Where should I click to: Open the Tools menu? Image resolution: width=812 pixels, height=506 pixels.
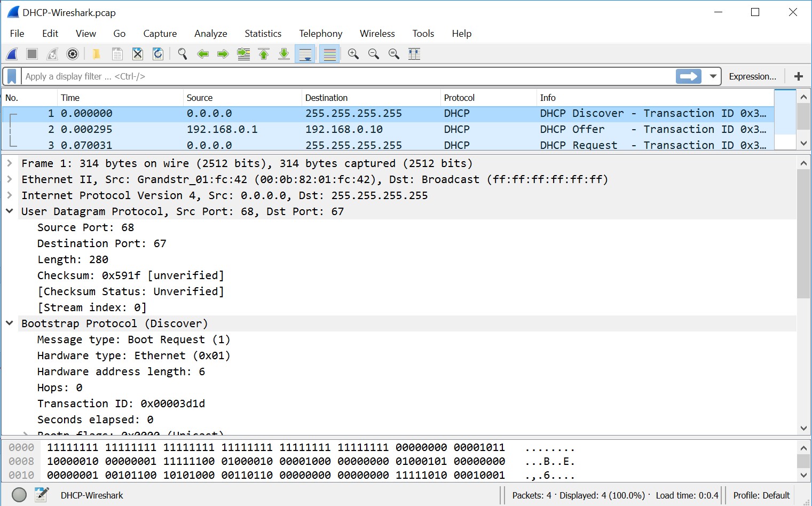[x=423, y=34]
